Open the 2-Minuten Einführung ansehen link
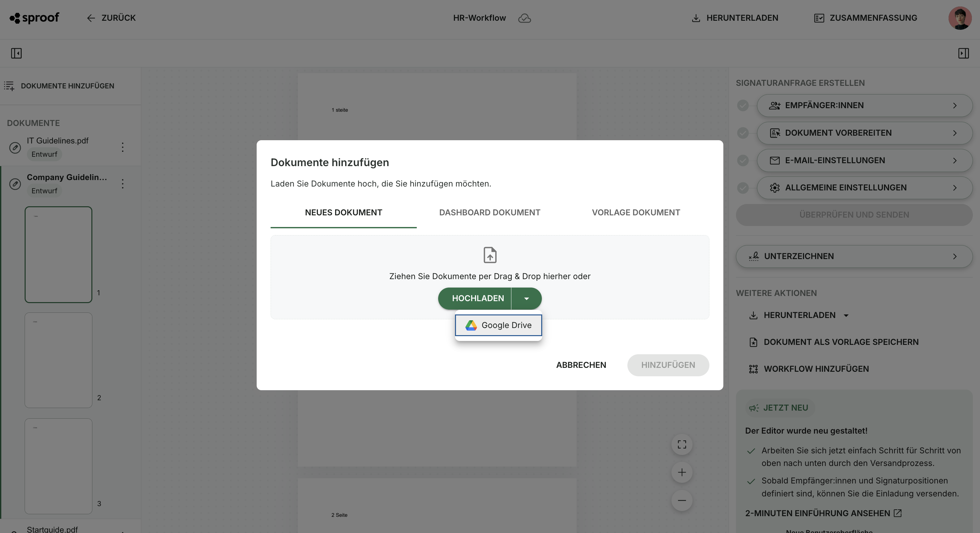 pos(823,513)
